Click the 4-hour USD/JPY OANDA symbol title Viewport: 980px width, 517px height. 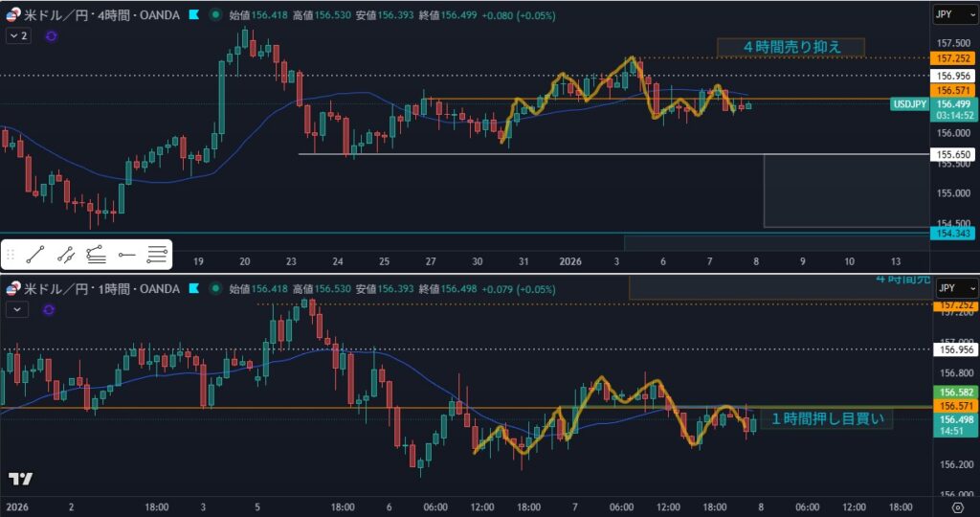pyautogui.click(x=103, y=15)
